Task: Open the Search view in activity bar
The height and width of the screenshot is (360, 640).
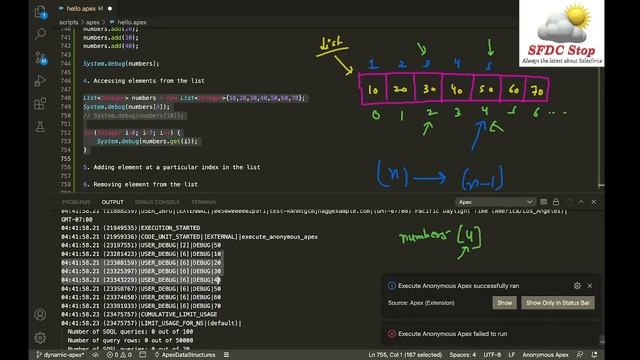Action: click(40, 34)
